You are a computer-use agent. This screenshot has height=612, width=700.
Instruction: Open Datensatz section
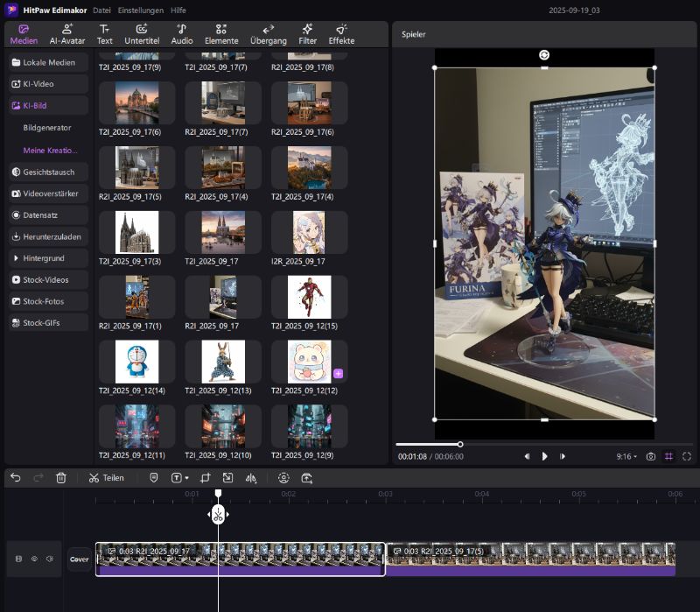tap(49, 215)
